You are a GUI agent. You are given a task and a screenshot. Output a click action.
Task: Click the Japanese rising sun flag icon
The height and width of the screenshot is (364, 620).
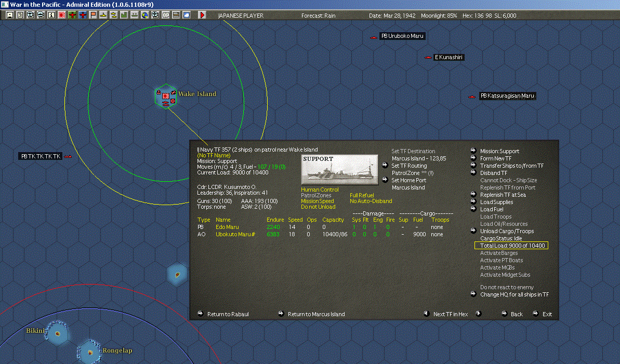62,15
